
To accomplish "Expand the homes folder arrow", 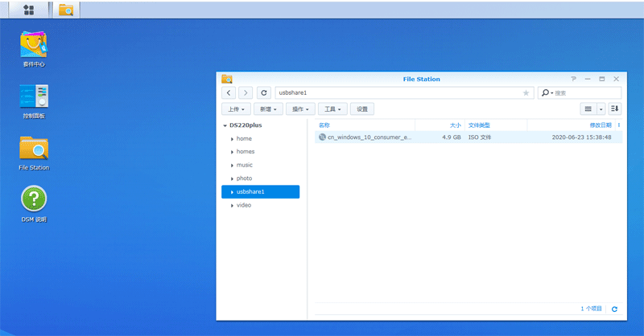I will 232,152.
